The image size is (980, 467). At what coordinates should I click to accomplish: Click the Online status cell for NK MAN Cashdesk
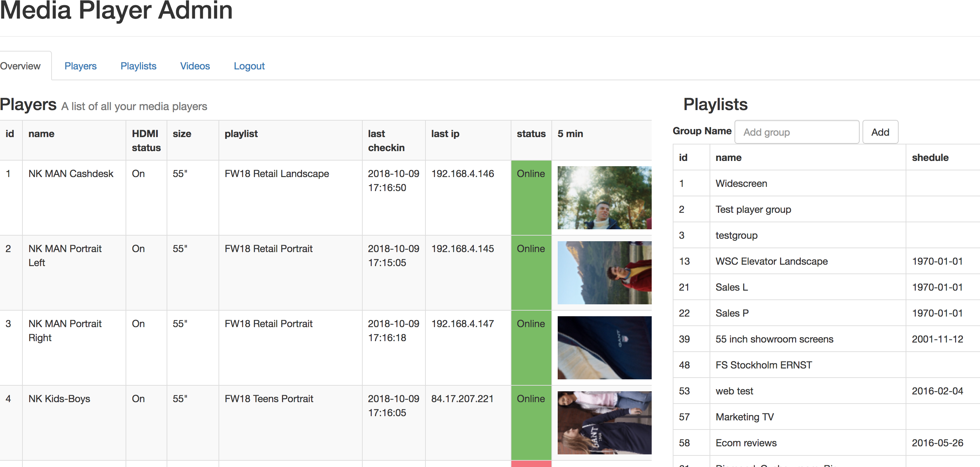coord(531,174)
